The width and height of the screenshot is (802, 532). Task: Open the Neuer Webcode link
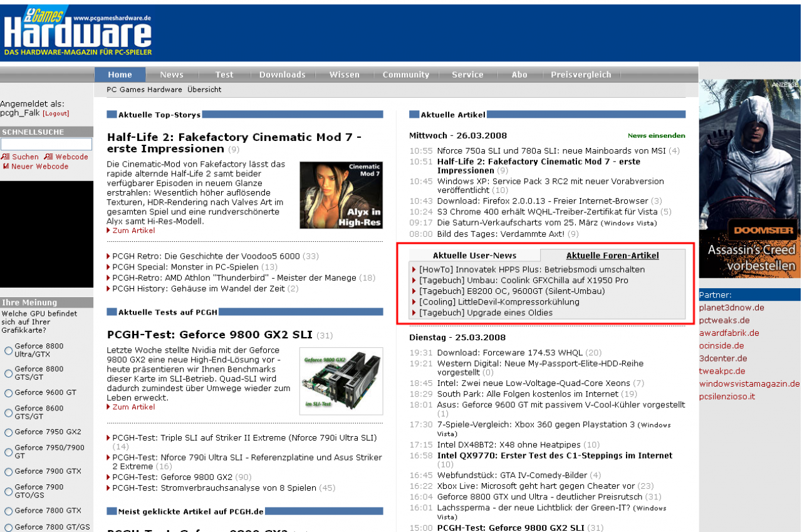pos(36,167)
